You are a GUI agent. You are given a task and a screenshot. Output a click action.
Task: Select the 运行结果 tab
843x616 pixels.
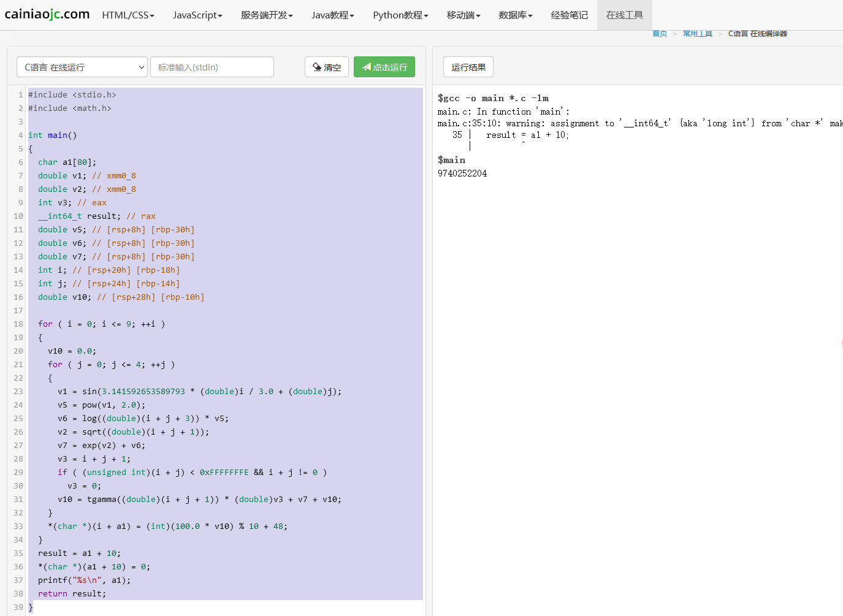coord(468,67)
